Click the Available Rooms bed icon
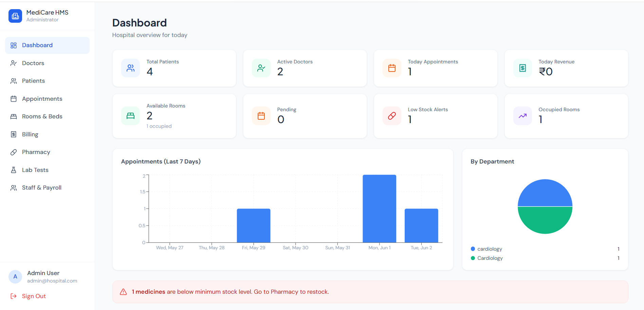 130,116
